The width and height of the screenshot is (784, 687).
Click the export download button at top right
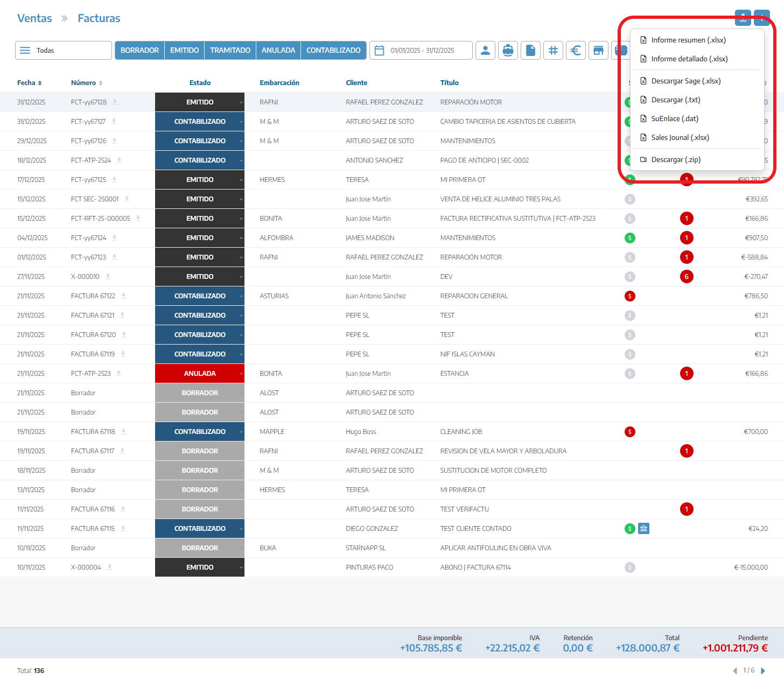pyautogui.click(x=743, y=18)
